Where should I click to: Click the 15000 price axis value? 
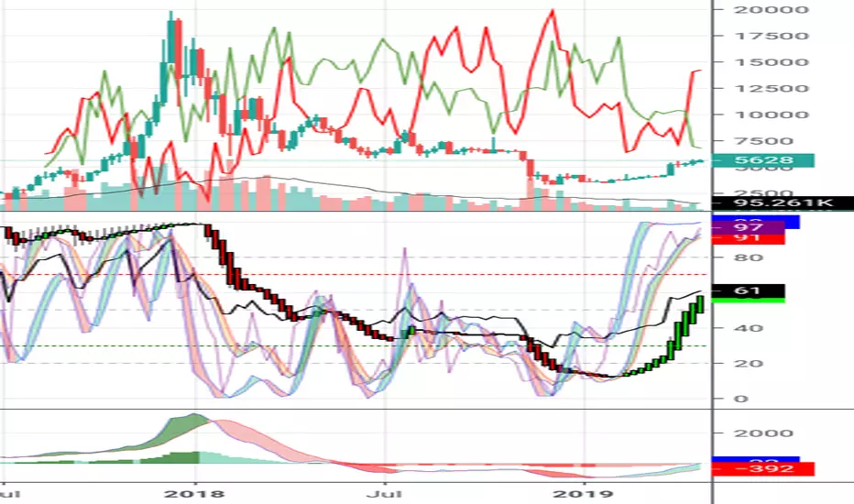click(x=772, y=62)
